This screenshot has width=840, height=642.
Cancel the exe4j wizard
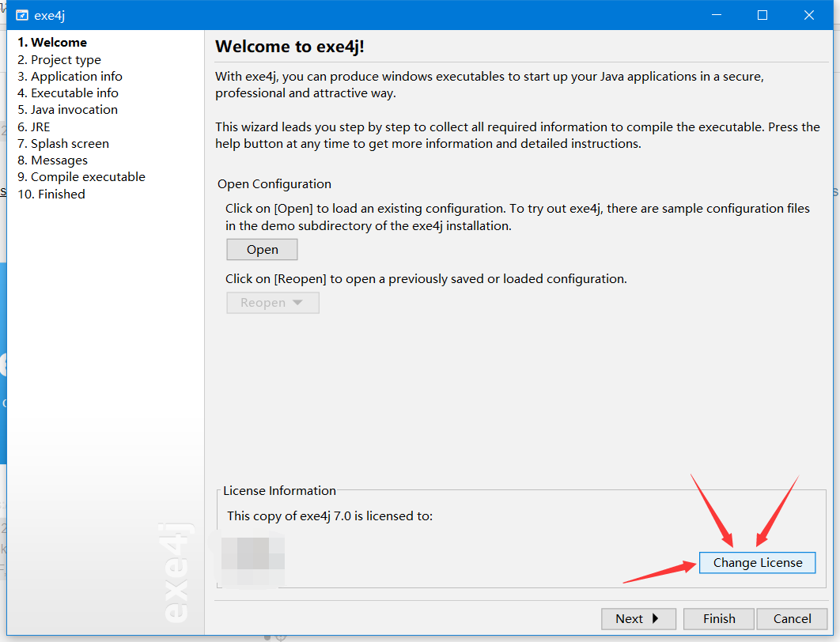[x=792, y=619]
